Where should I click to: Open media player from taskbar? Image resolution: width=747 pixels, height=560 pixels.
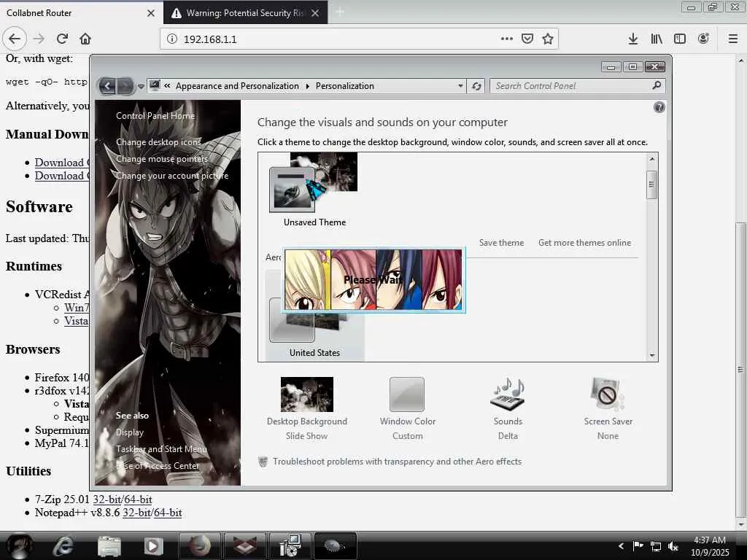point(153,546)
